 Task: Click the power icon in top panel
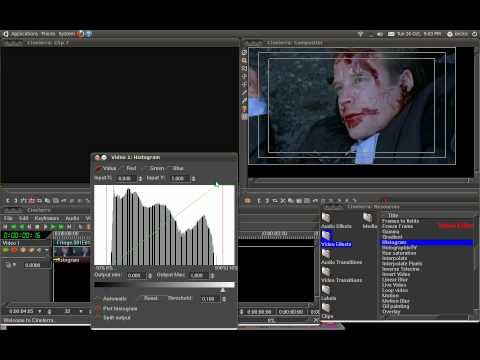pyautogui.click(x=475, y=34)
